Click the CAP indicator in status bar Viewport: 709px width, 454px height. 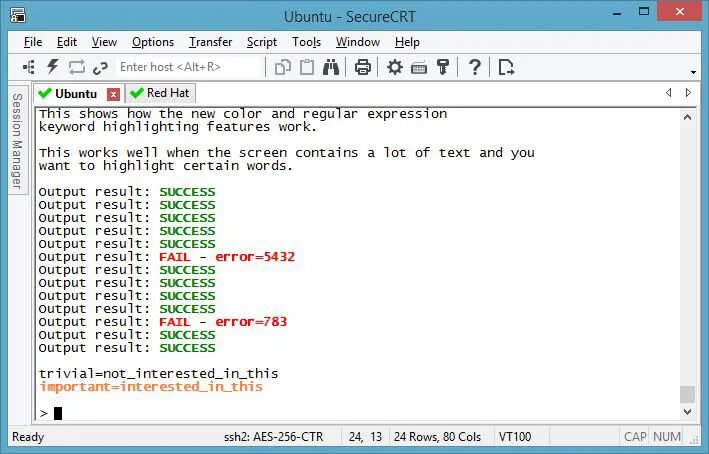[x=635, y=437]
